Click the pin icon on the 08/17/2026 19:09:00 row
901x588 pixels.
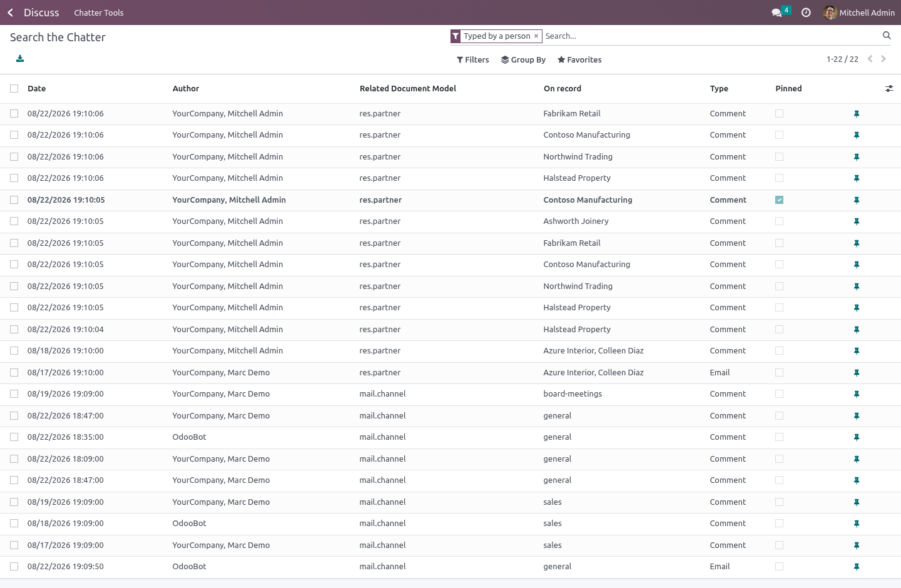(857, 545)
